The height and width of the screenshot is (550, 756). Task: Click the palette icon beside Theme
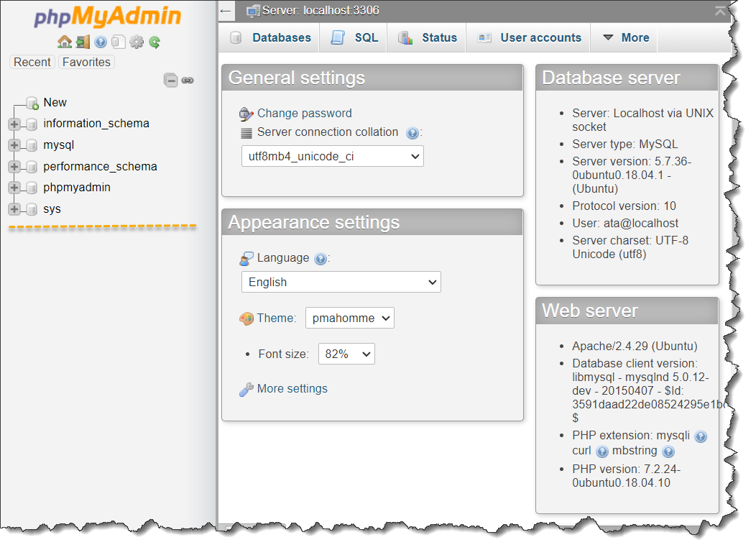(x=246, y=318)
